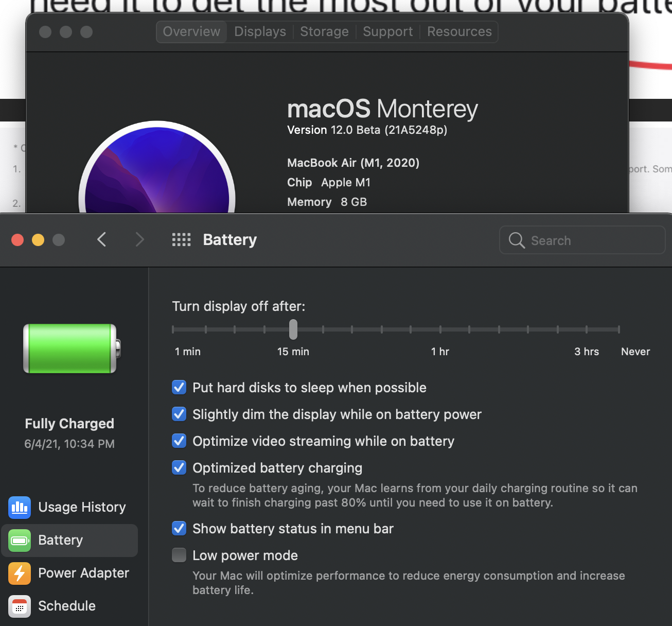The height and width of the screenshot is (626, 672).
Task: Click the Fully Charged status text
Action: pos(69,424)
